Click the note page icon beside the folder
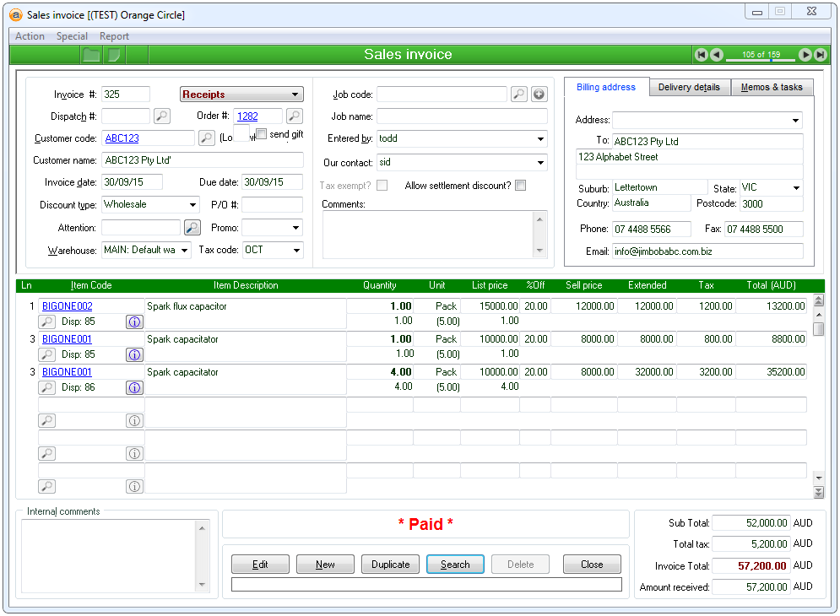 coord(115,55)
